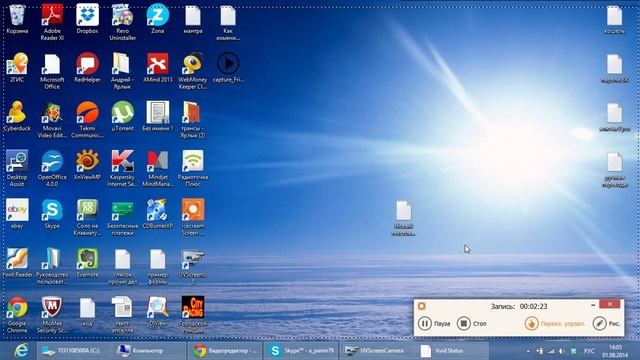This screenshot has width=640, height=360.
Task: Select the Movavi Video Editor shortcut
Action: 52,120
